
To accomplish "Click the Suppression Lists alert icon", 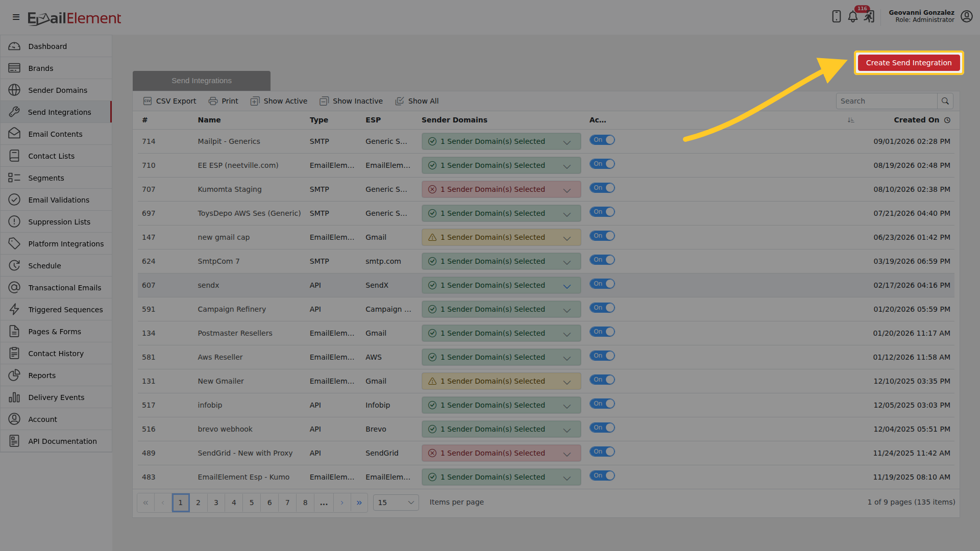I will click(14, 222).
